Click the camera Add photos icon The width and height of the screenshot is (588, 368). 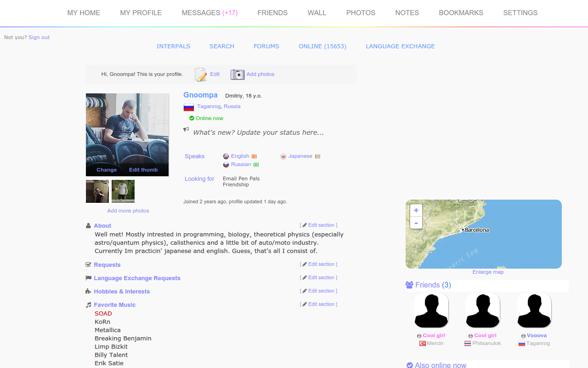(237, 75)
